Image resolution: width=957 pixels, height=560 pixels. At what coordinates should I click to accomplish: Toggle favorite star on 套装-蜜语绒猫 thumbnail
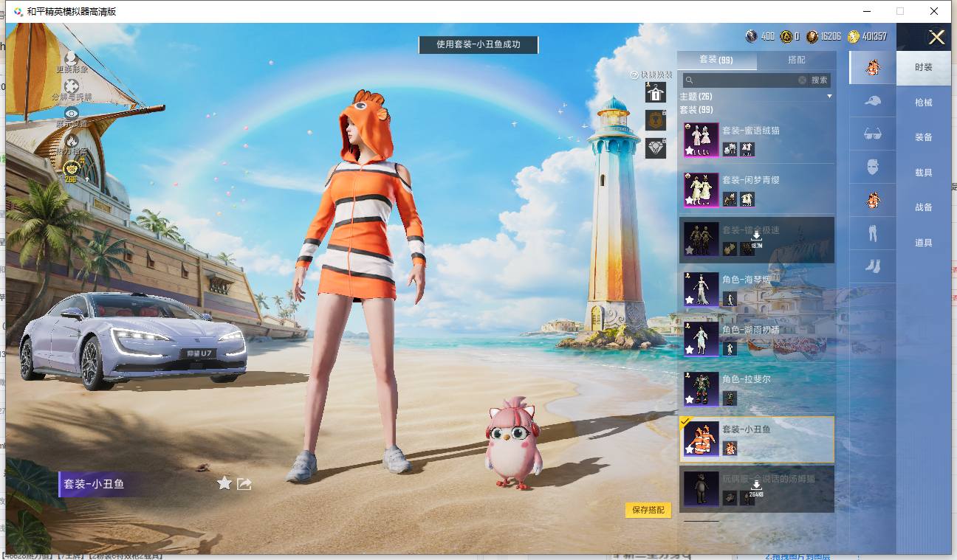690,151
